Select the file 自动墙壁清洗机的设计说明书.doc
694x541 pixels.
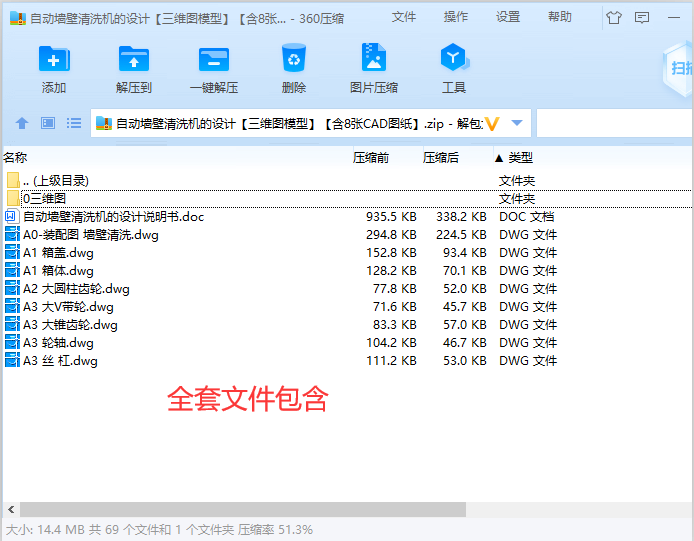[113, 216]
